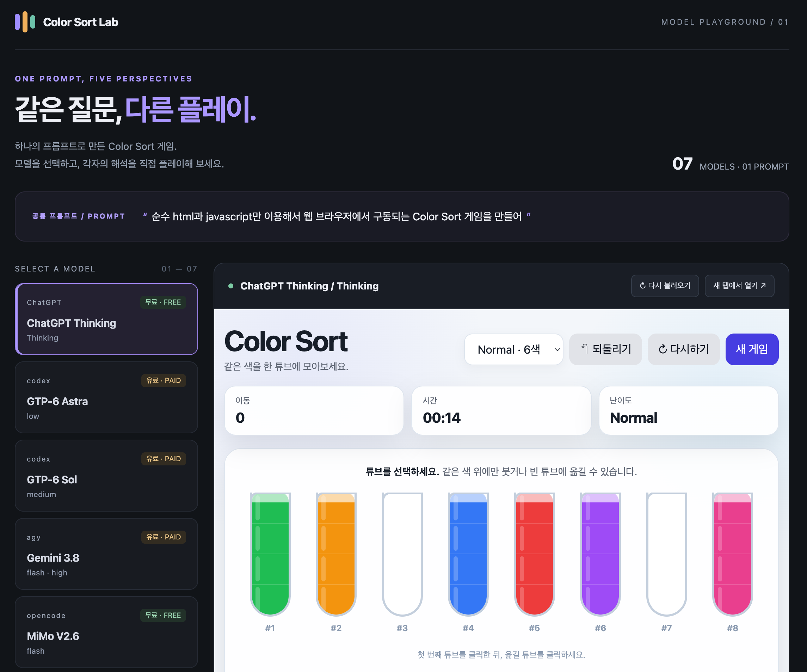This screenshot has width=807, height=672.
Task: Open game in new tab with 새 탭에서 열기
Action: pos(739,286)
